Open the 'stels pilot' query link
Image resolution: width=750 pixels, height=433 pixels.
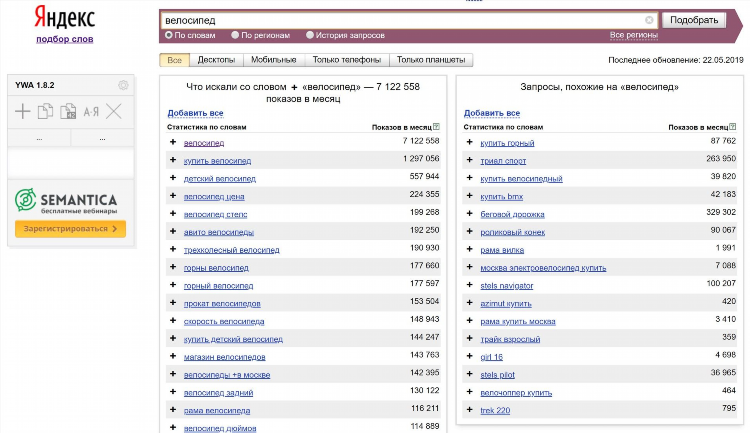click(x=497, y=375)
